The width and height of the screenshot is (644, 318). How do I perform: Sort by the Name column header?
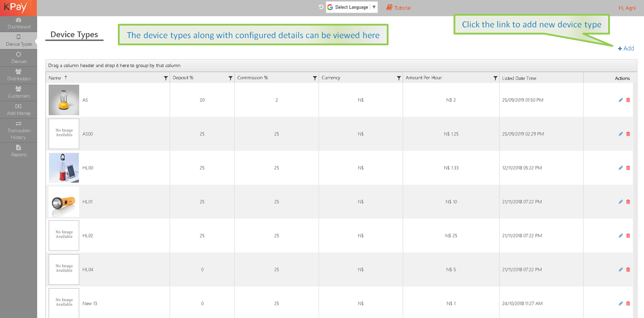55,78
